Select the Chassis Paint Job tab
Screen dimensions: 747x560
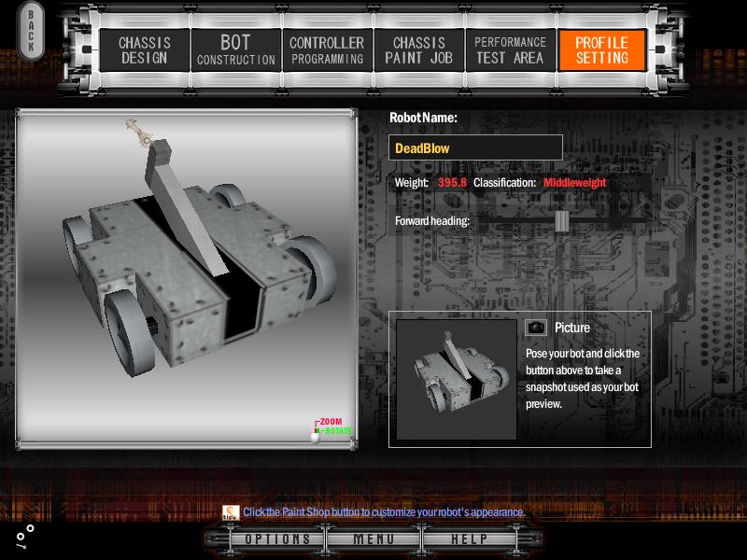coord(418,50)
